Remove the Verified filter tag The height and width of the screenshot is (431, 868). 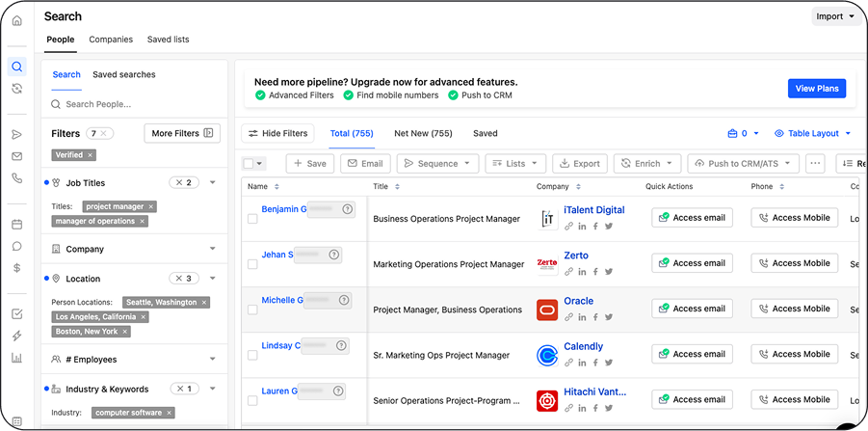[x=91, y=155]
